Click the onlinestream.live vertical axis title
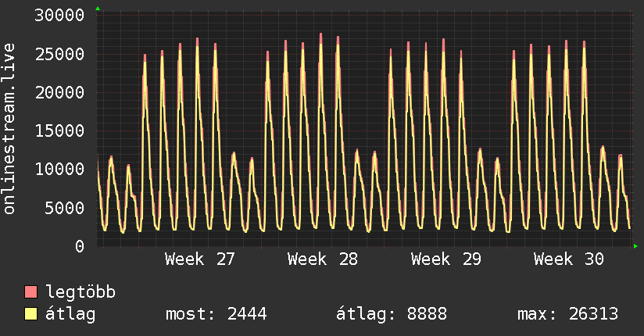This screenshot has width=644, height=336. (9, 129)
